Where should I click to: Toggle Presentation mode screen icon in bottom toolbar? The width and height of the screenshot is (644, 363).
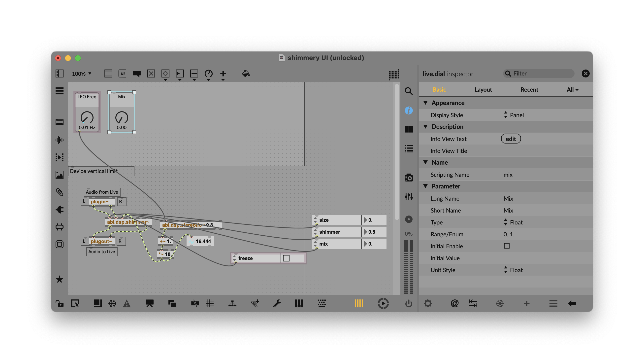pos(149,303)
